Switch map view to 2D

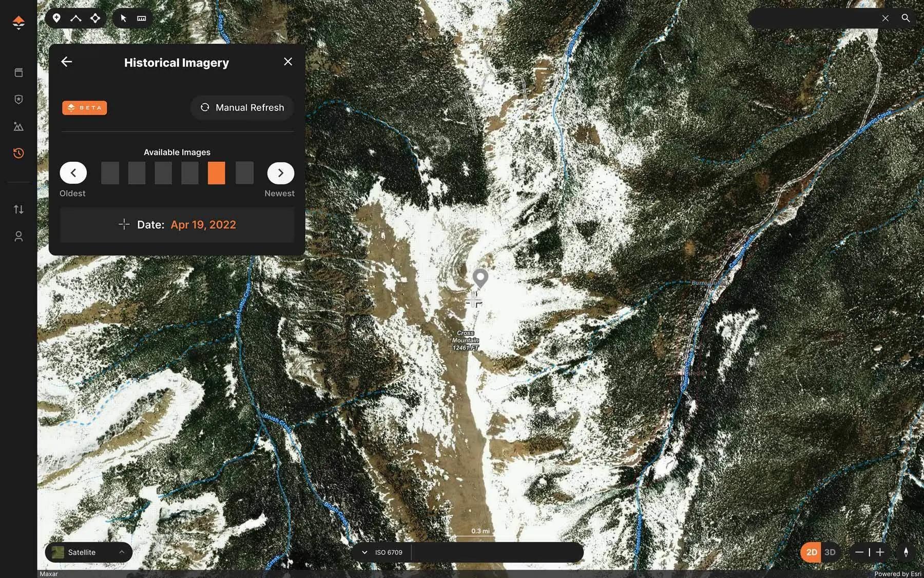811,552
